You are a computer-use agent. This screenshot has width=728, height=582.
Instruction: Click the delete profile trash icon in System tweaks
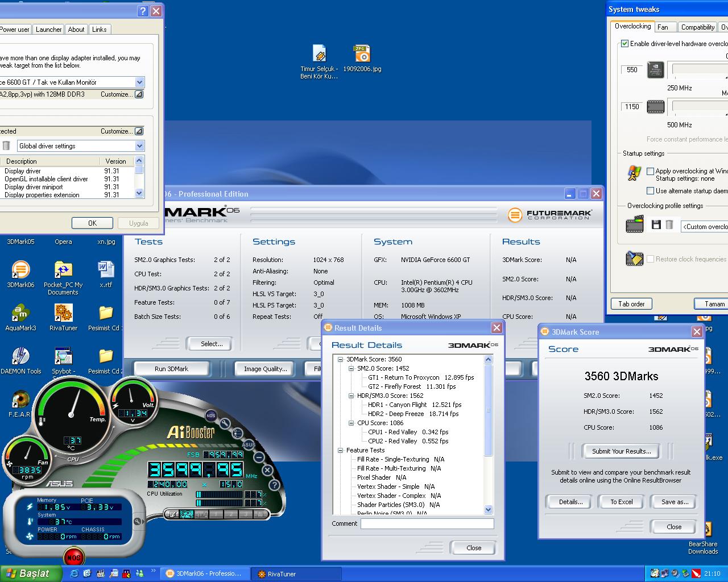[x=669, y=225]
